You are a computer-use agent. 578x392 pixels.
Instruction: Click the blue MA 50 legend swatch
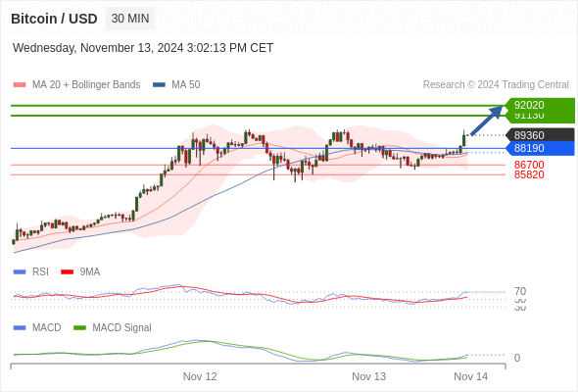coord(159,85)
